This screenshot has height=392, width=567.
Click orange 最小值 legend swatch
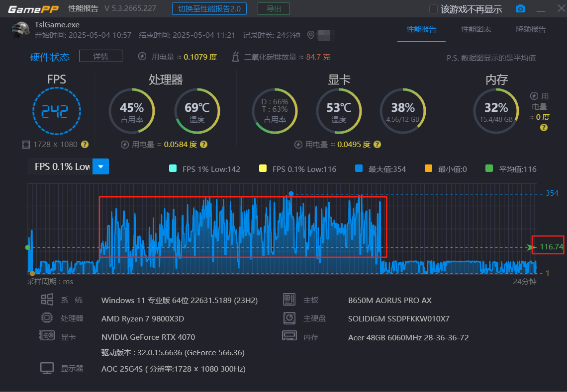coord(429,168)
